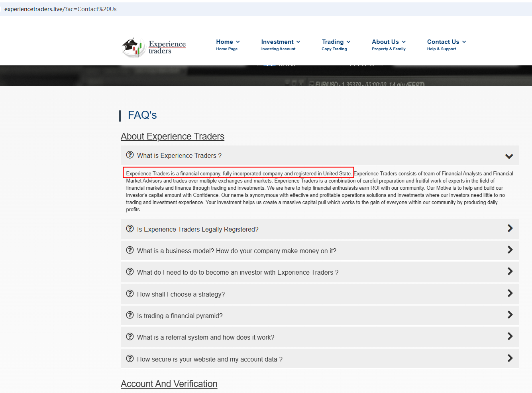Click question text 'What is a referral system and how does it work?'

tap(206, 337)
